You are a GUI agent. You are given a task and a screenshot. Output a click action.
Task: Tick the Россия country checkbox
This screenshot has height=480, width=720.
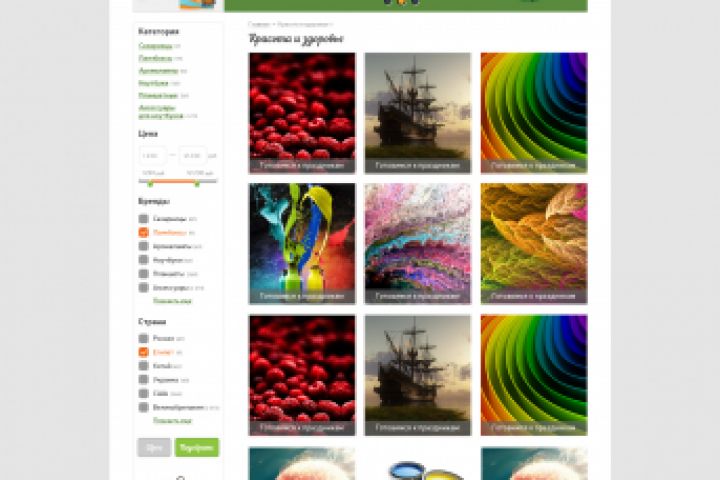[x=143, y=338]
